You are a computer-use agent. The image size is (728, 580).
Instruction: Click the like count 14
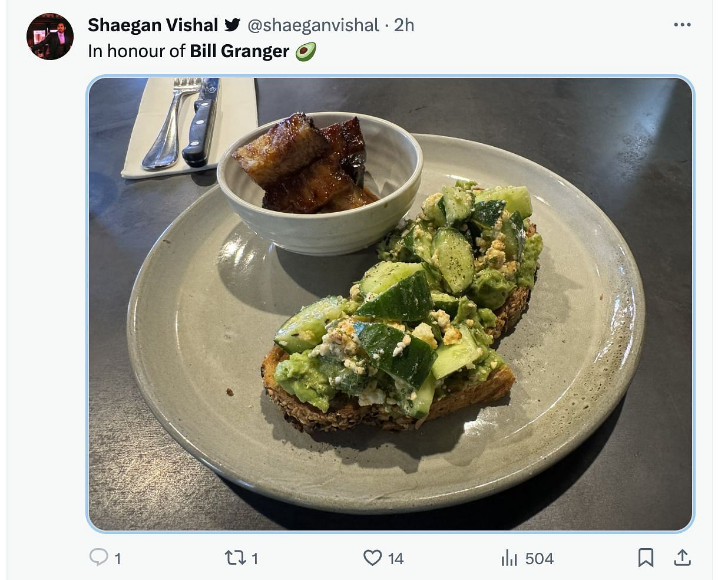pyautogui.click(x=396, y=559)
